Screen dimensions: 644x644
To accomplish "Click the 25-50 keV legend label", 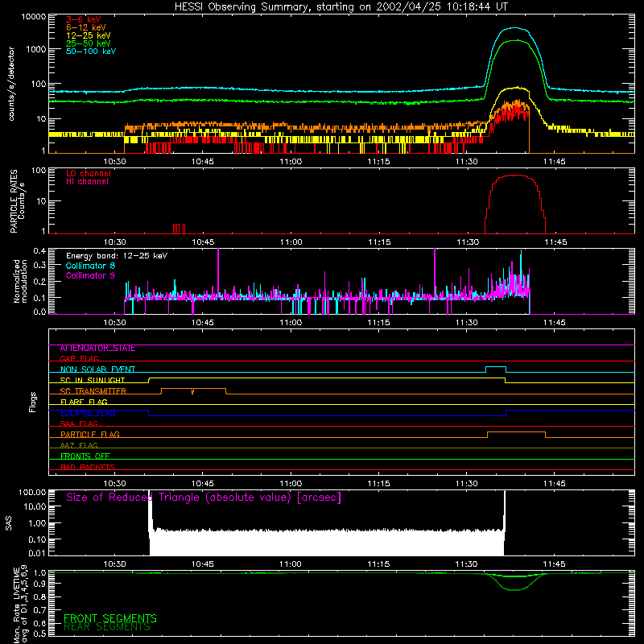I will [x=89, y=43].
